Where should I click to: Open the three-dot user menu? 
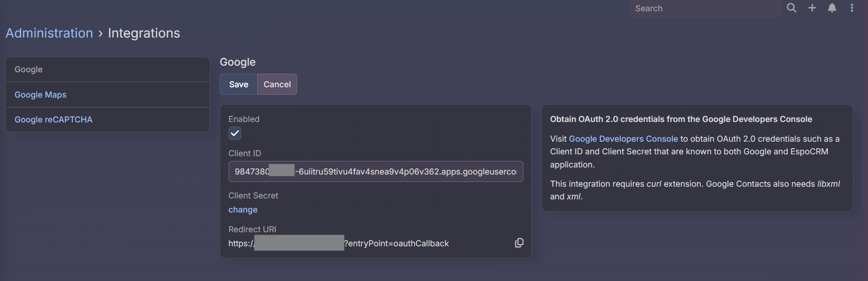pyautogui.click(x=852, y=8)
